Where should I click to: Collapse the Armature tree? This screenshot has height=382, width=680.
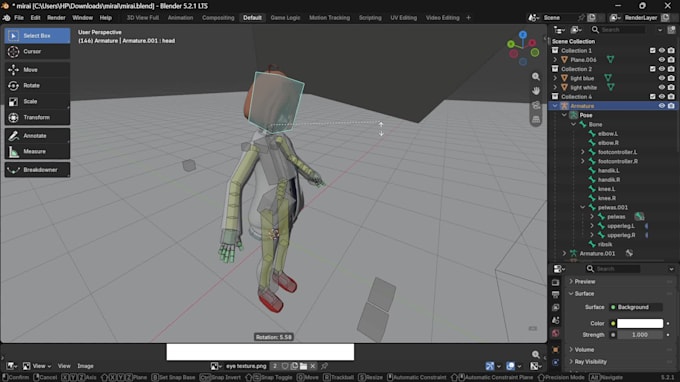click(555, 106)
